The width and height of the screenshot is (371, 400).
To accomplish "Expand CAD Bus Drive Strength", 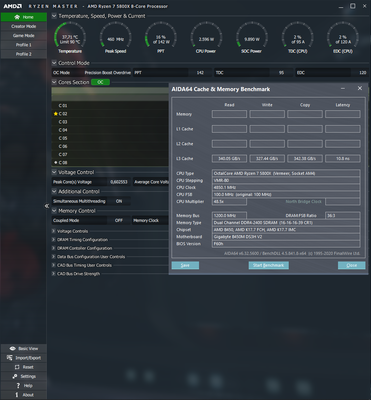I will point(53,274).
